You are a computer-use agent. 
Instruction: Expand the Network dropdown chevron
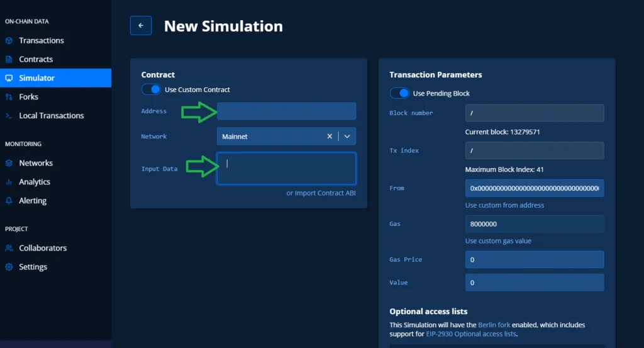[x=347, y=137]
